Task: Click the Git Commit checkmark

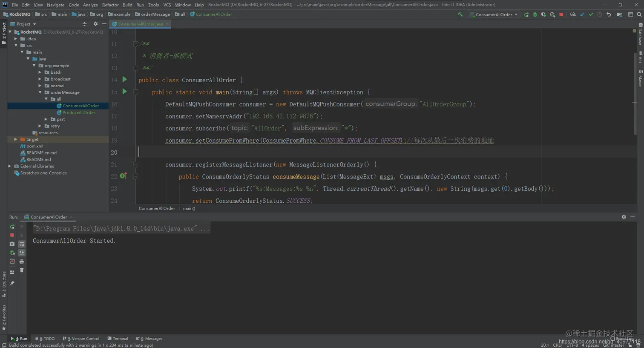Action: click(x=591, y=14)
